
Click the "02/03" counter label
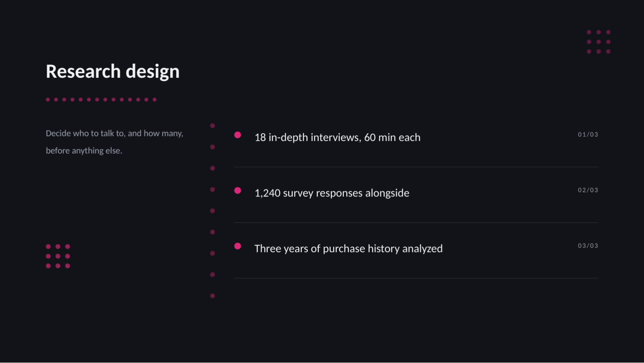click(x=588, y=190)
